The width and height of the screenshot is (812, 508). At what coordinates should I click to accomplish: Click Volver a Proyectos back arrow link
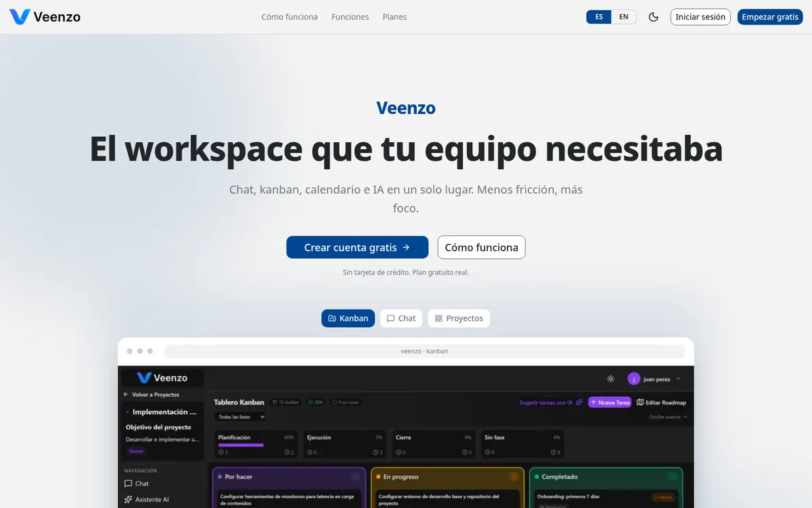(151, 394)
